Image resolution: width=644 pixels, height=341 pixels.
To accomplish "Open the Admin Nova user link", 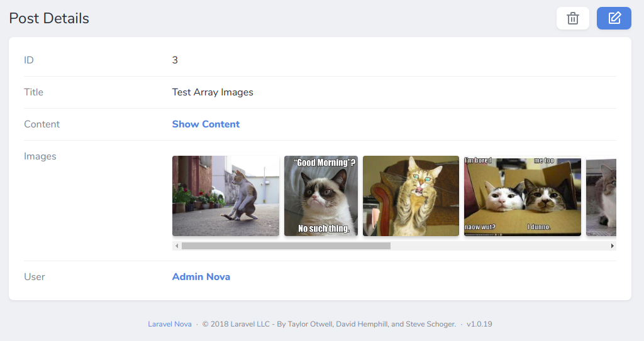I will coord(201,277).
